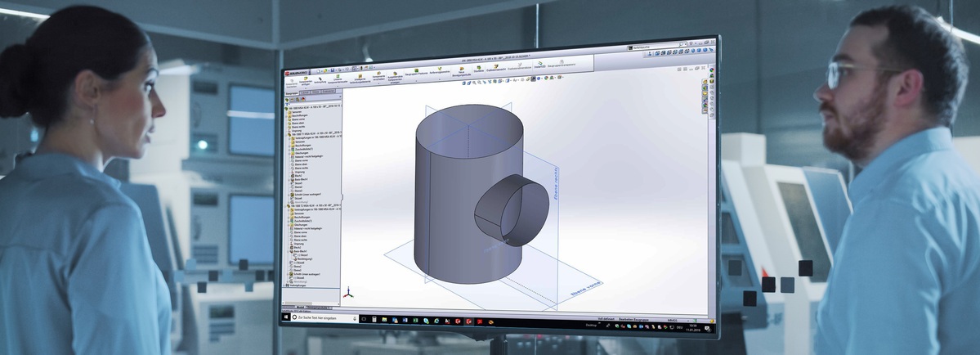Click the Print icon in the title bar

(x=339, y=70)
